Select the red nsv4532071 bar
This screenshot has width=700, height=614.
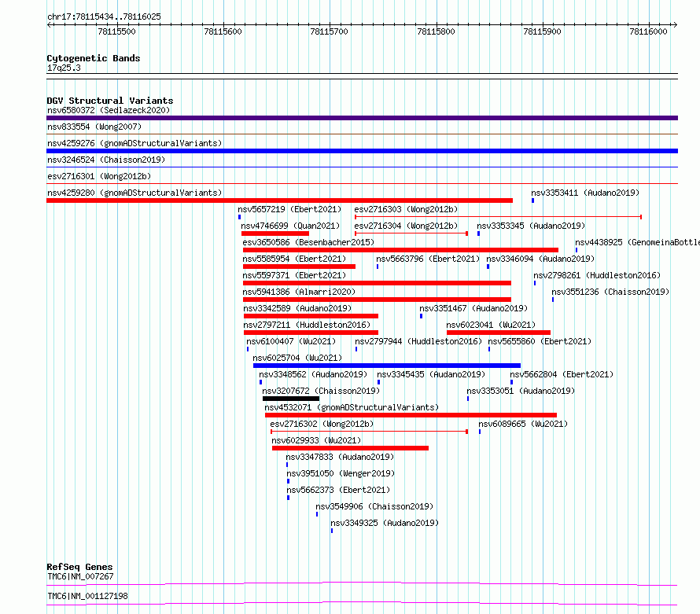pos(411,415)
